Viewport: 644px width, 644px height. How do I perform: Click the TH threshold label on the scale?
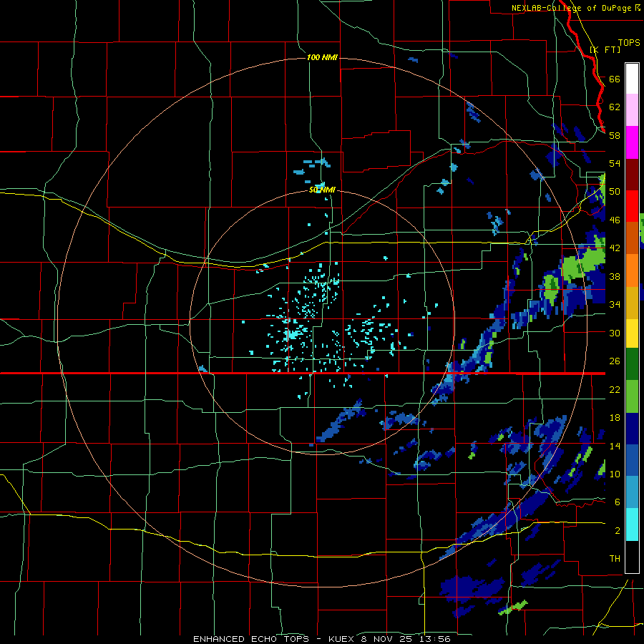pyautogui.click(x=615, y=559)
